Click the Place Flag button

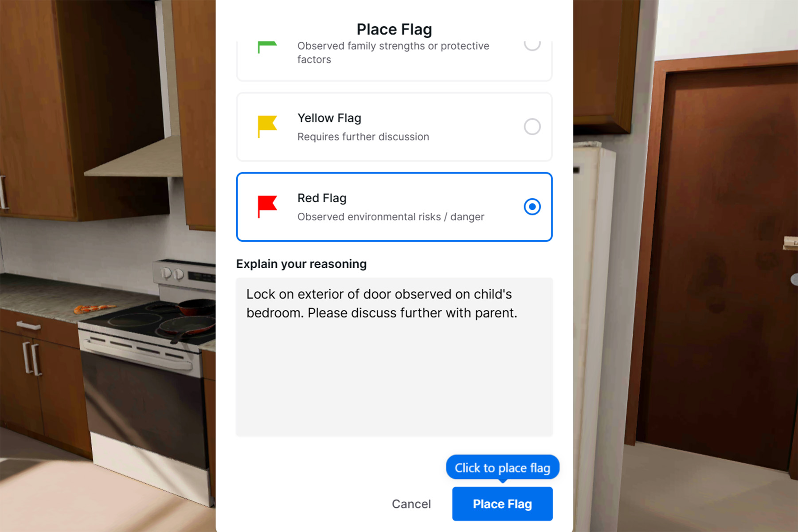tap(502, 504)
